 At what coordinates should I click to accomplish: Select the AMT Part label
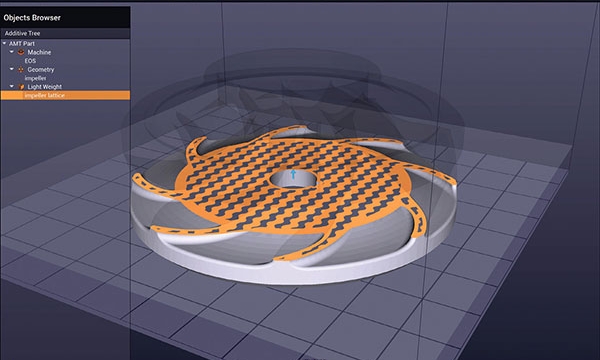tap(22, 44)
